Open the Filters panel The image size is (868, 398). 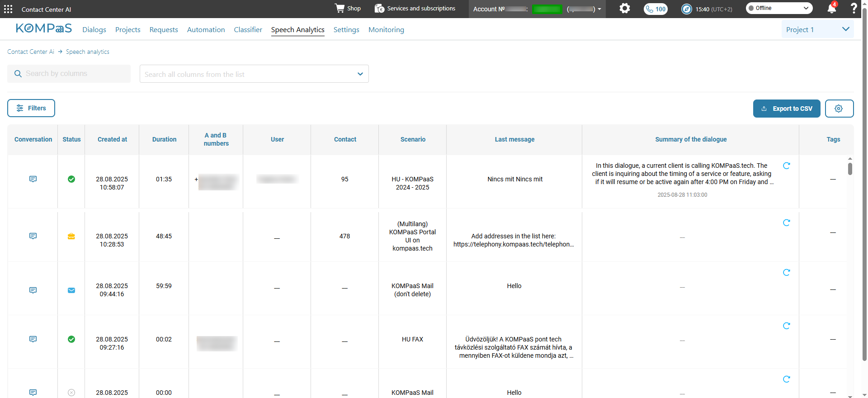[31, 108]
